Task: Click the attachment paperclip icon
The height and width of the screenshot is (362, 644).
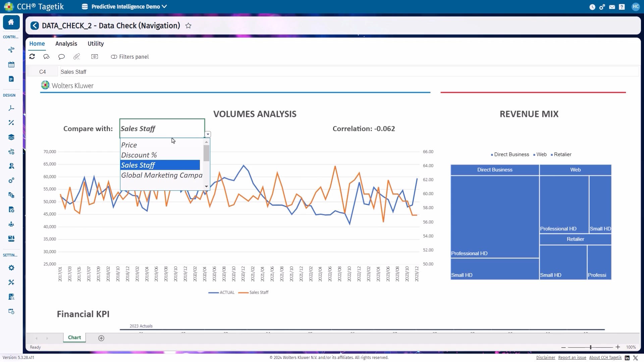Action: pos(77,57)
